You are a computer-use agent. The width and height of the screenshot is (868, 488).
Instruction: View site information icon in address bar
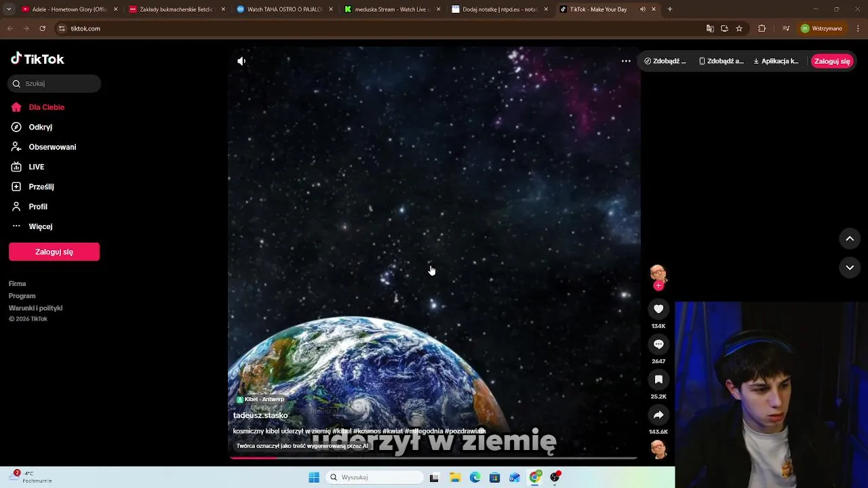(x=62, y=28)
